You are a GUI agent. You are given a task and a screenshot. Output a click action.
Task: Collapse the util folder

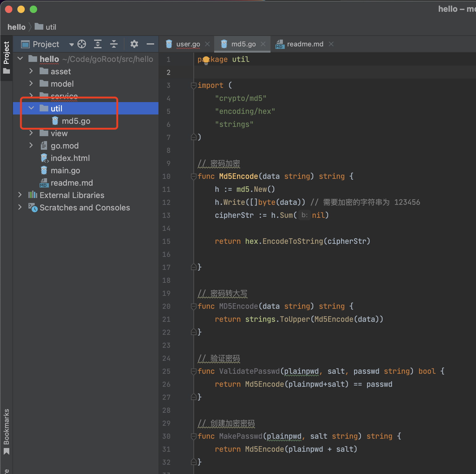pos(31,108)
